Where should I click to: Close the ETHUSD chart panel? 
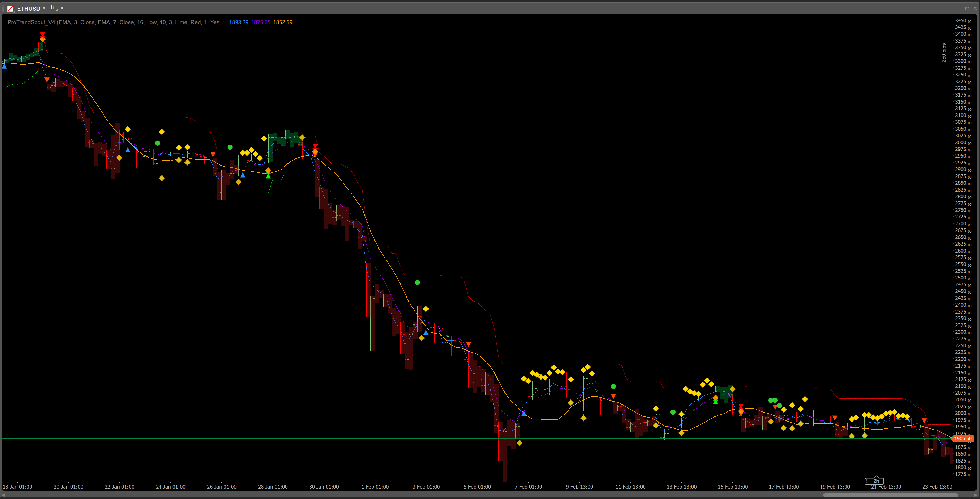pos(975,8)
